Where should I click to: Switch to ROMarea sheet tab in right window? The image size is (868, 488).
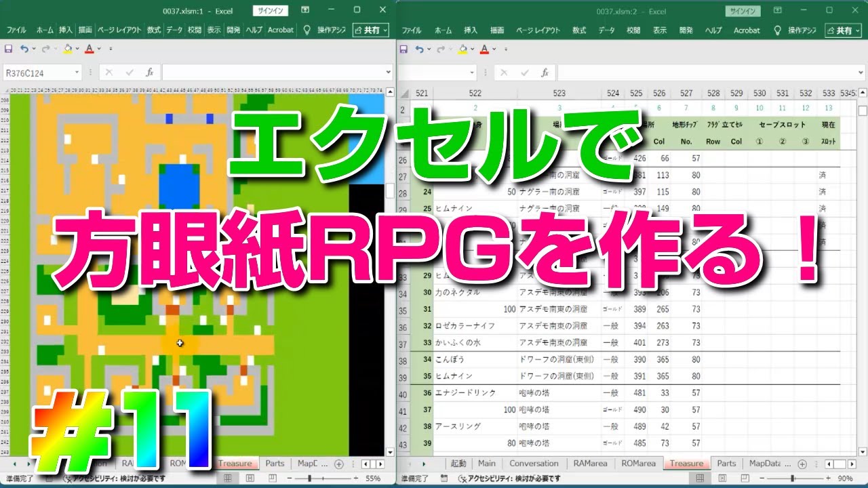pyautogui.click(x=639, y=464)
